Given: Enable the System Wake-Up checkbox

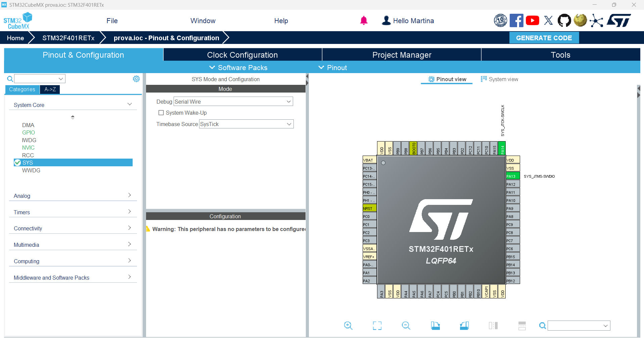Looking at the screenshot, I should pyautogui.click(x=161, y=113).
